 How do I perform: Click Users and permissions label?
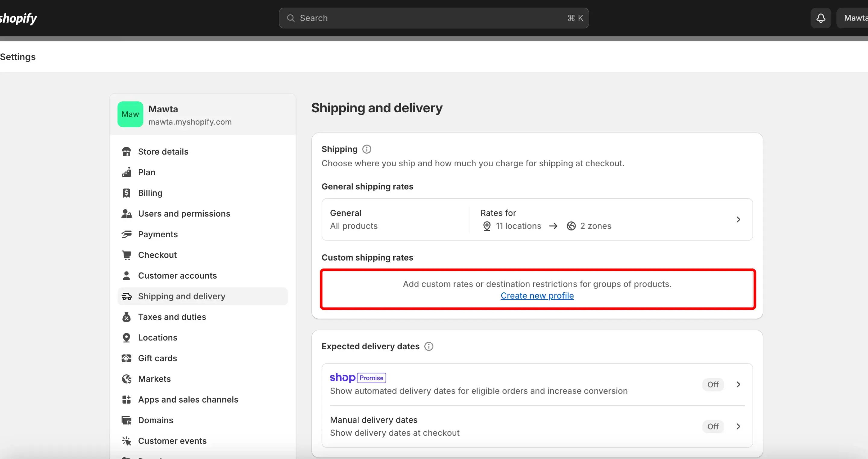[184, 214]
